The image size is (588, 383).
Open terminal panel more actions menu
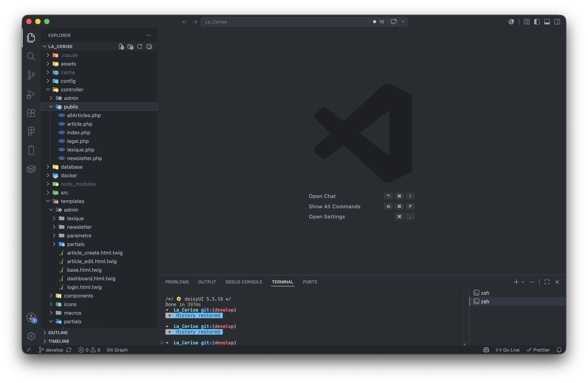pyautogui.click(x=532, y=282)
